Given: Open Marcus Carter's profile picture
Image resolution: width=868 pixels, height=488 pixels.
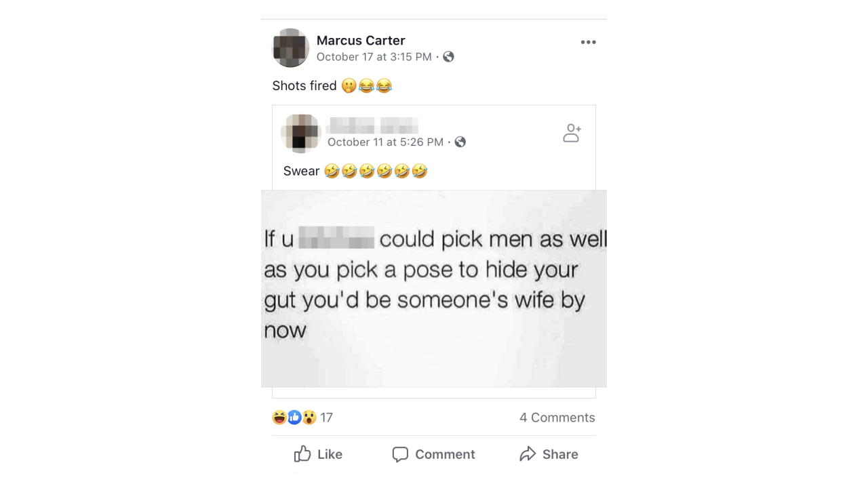Looking at the screenshot, I should tap(291, 48).
